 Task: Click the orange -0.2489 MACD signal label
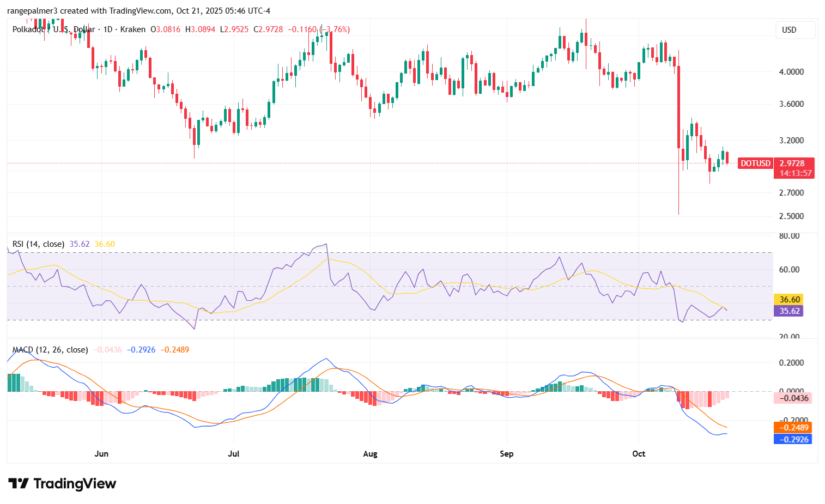tap(794, 428)
